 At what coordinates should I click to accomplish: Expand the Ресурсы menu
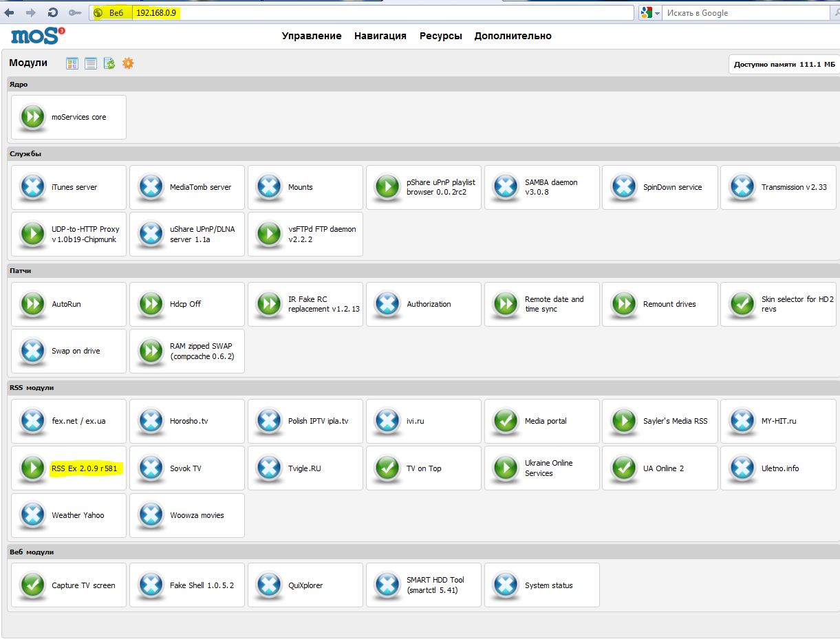[x=440, y=36]
